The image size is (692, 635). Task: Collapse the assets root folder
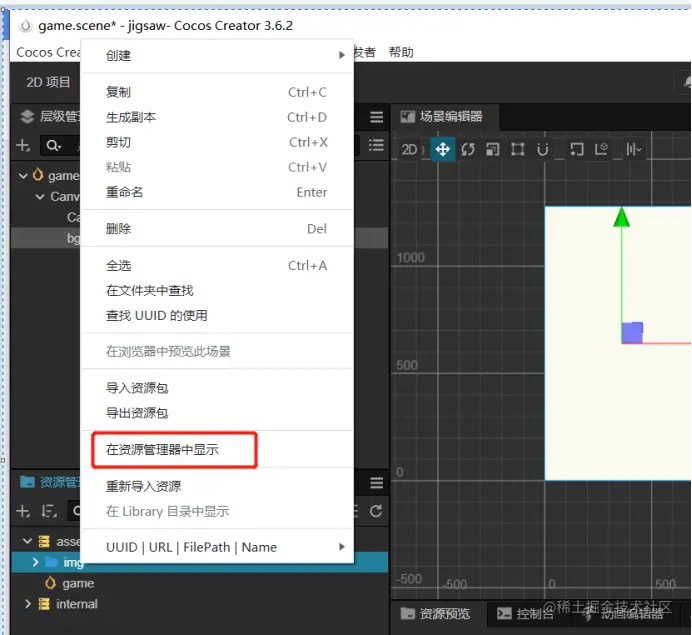pyautogui.click(x=27, y=541)
